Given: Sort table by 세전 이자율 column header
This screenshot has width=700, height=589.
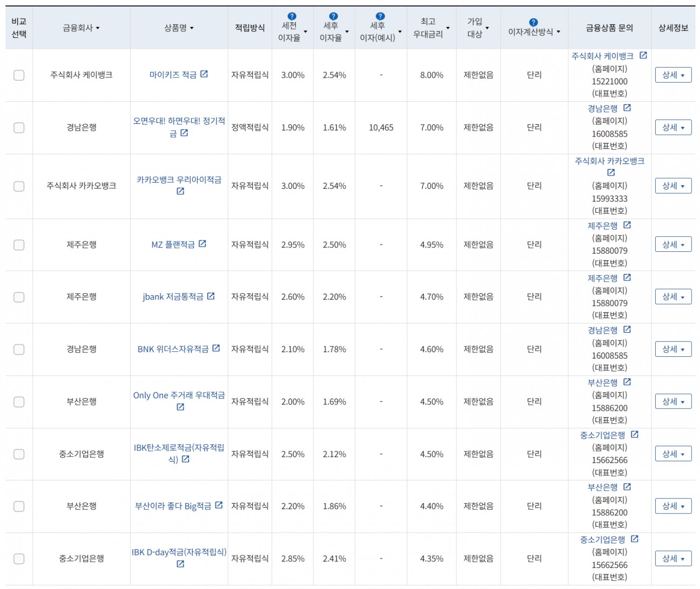Looking at the screenshot, I should point(293,32).
